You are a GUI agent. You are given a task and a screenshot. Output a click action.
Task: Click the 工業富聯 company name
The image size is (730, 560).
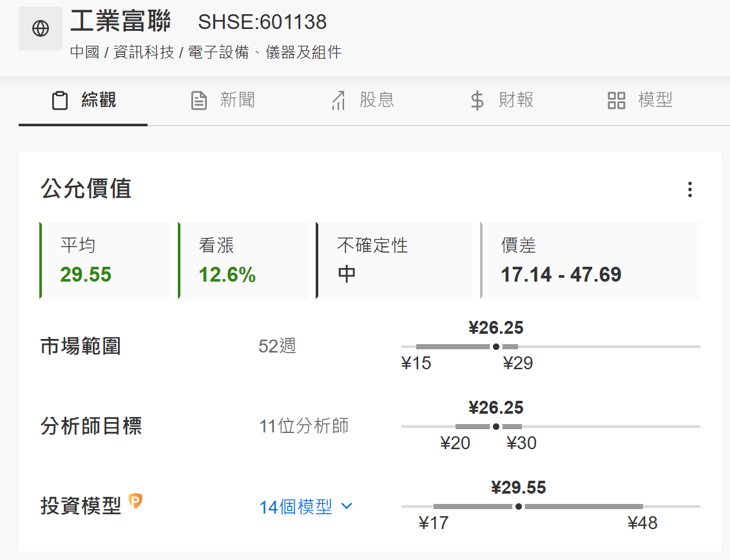point(120,21)
